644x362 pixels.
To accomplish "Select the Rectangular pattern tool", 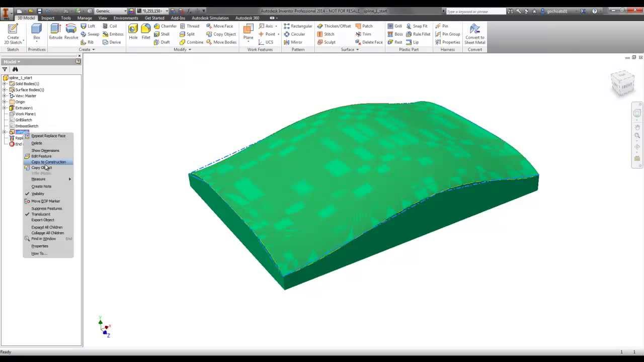I will pos(298,26).
